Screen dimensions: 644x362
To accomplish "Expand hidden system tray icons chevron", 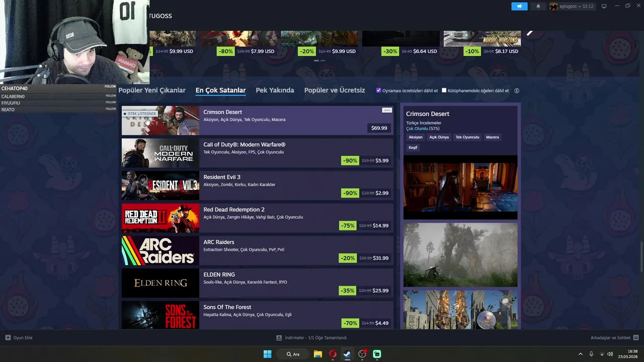I will point(580,354).
